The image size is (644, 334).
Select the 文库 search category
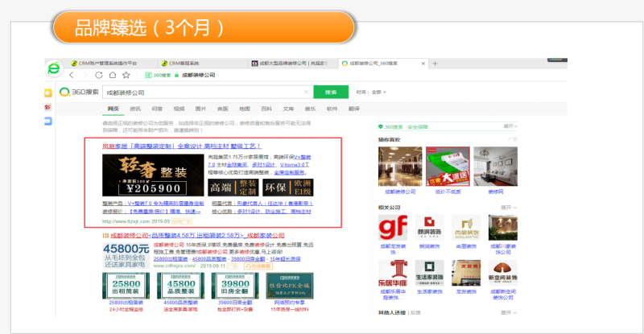(x=288, y=109)
